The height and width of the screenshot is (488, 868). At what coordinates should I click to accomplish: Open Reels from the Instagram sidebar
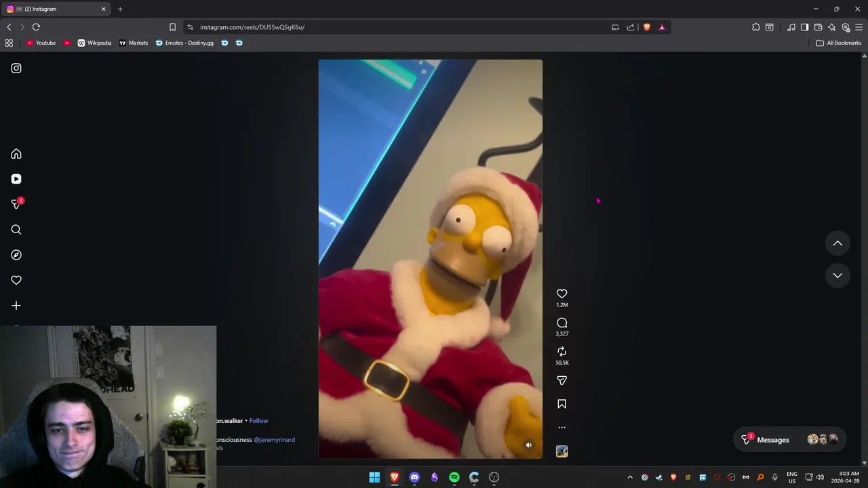click(16, 179)
